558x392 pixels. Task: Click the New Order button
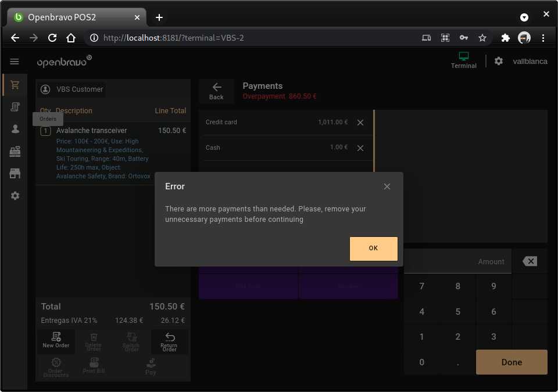[56, 341]
